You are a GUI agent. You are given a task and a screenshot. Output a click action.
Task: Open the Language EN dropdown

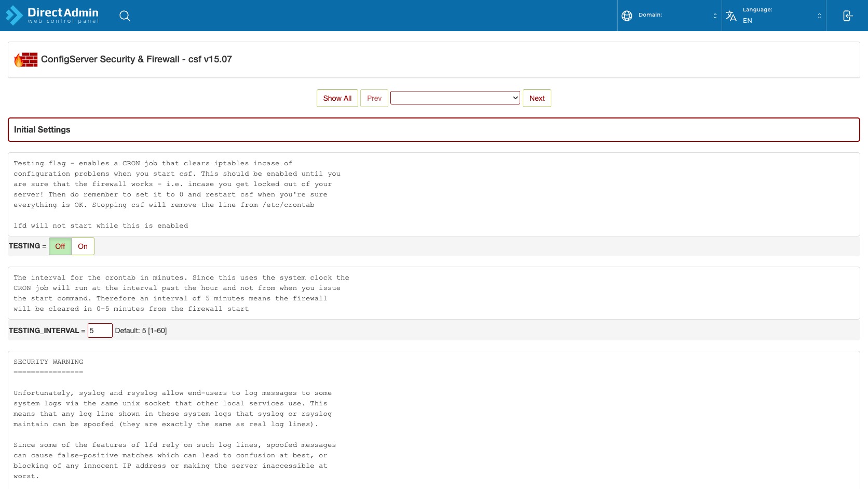click(x=774, y=16)
